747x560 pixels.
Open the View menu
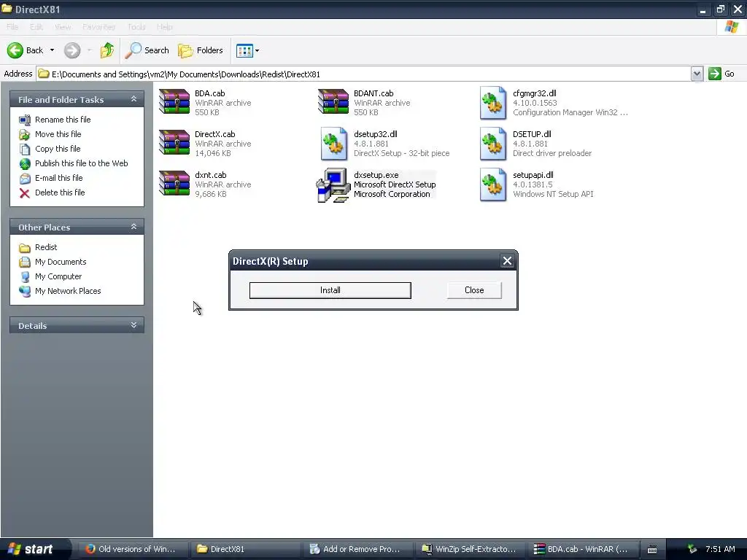[63, 27]
